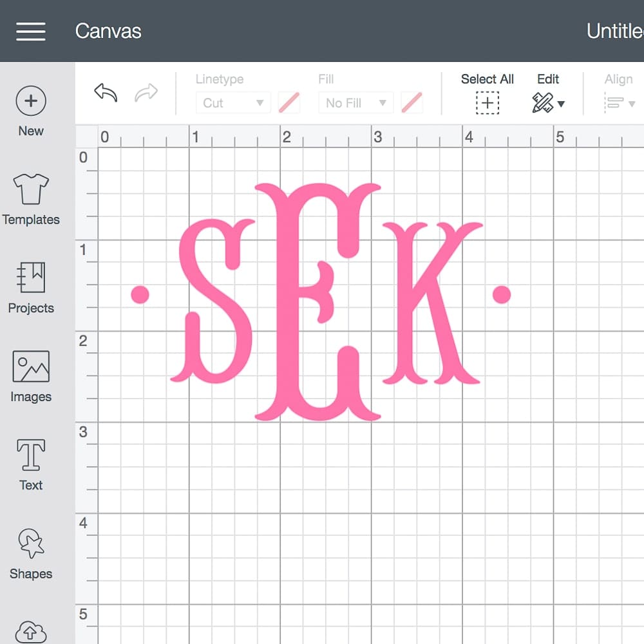This screenshot has height=644, width=644.
Task: Click the ruler origin corner box
Action: pyautogui.click(x=87, y=137)
